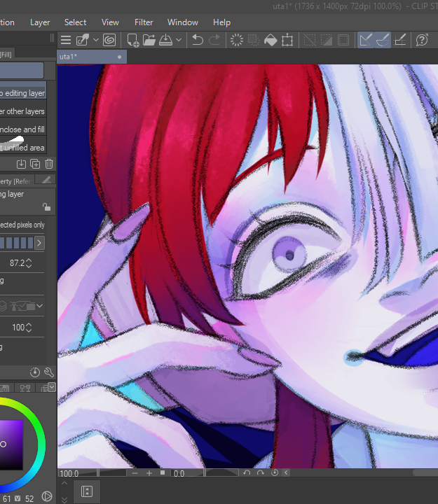Click the duplicate sub tool icon
438x504 pixels.
click(x=35, y=164)
